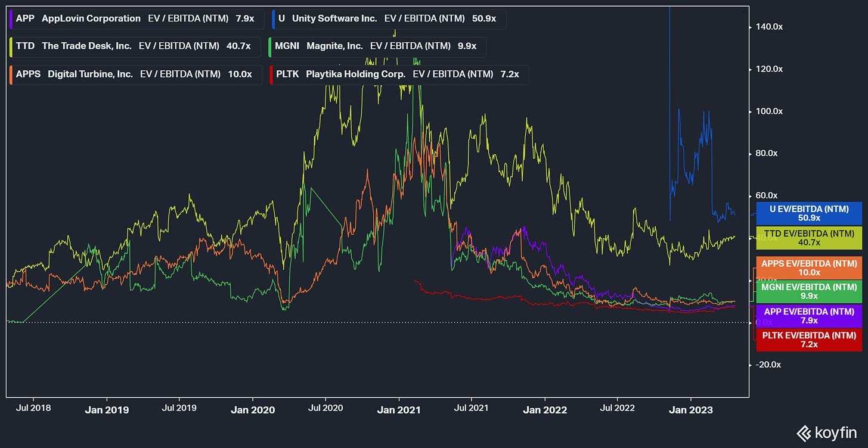Screen dimensions: 868x448
Task: Click the 120.0x value on the y-axis
Action: 769,69
